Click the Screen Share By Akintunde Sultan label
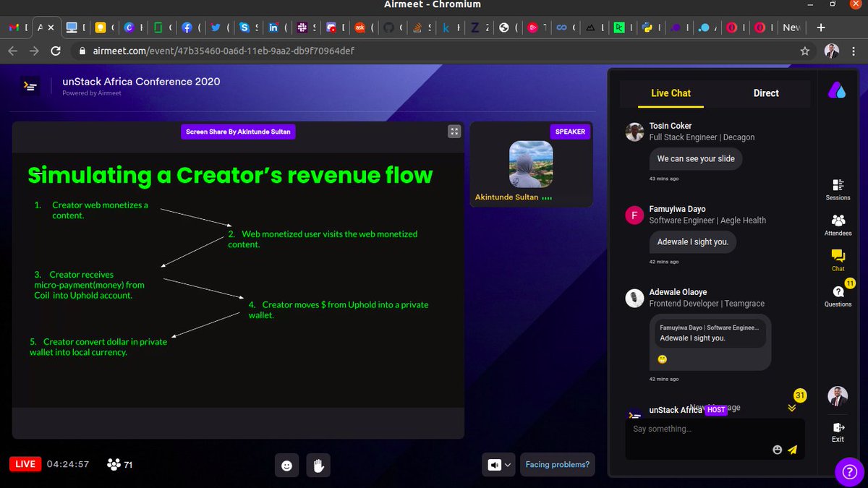This screenshot has height=488, width=868. 238,132
